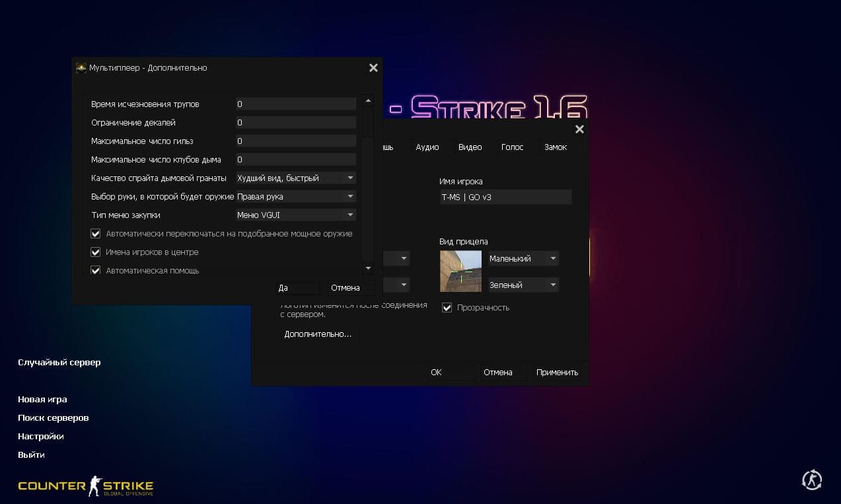Click the Counter-Strike icon in bottom-right corner

[811, 480]
